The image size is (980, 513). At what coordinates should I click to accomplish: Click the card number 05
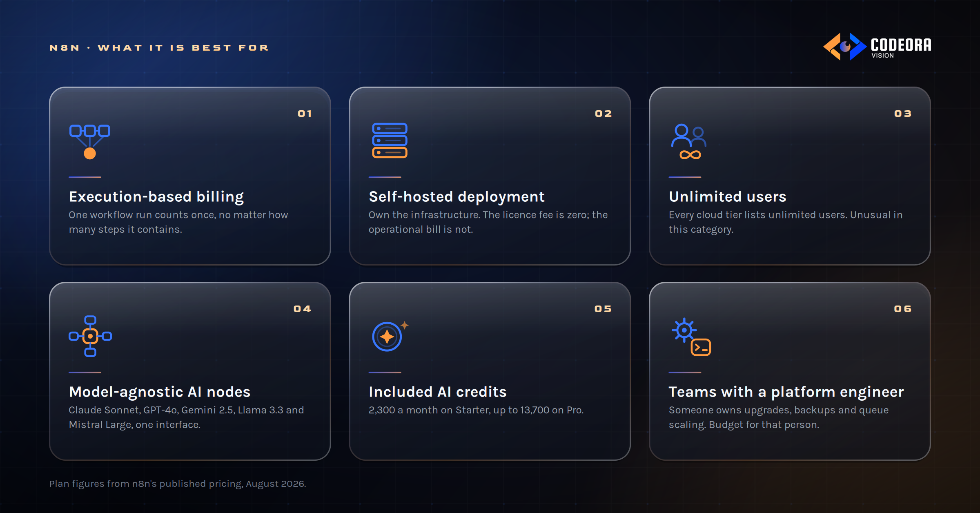[603, 309]
